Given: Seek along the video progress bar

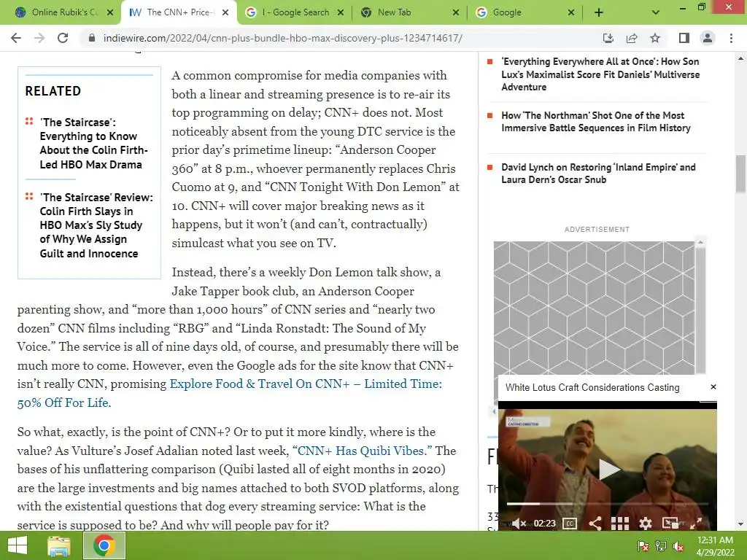Looking at the screenshot, I should click(x=608, y=503).
